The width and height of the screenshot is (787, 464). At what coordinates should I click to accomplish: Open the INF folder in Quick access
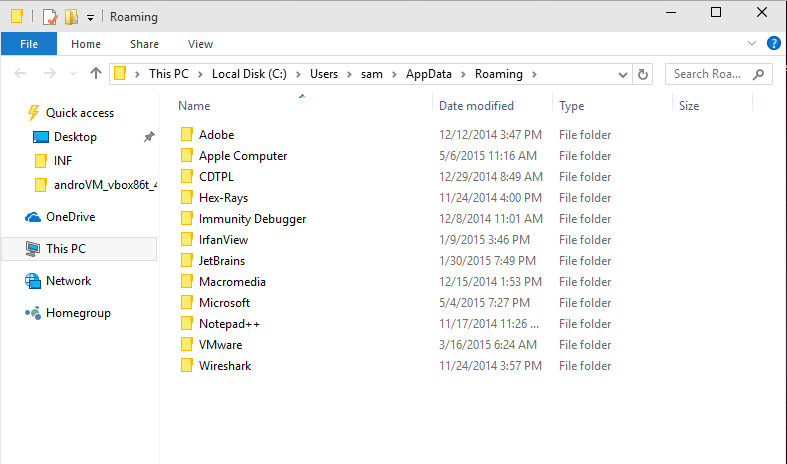point(63,161)
